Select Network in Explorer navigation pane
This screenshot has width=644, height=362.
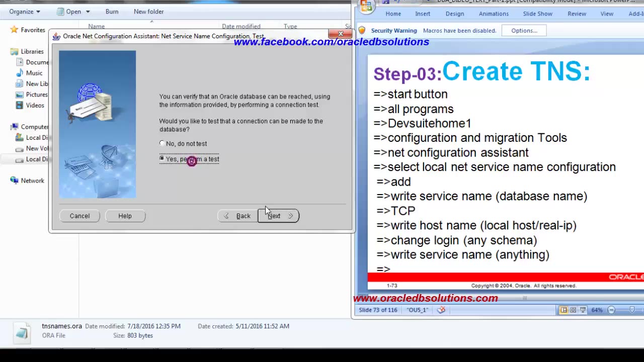32,180
